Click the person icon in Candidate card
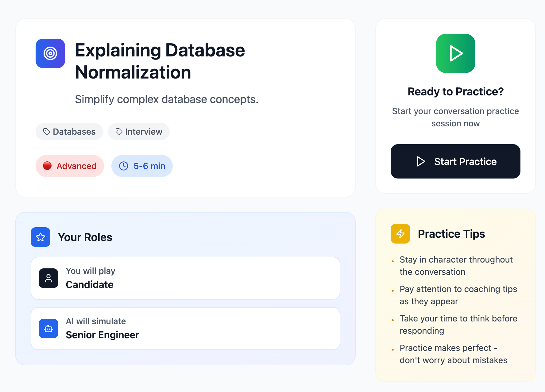 (48, 278)
